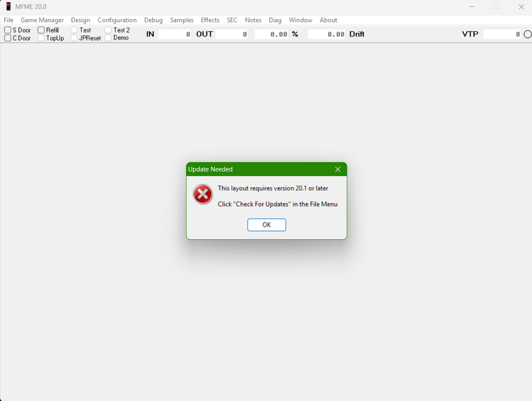
Task: Enable the Refill checkbox
Action: pyautogui.click(x=41, y=30)
